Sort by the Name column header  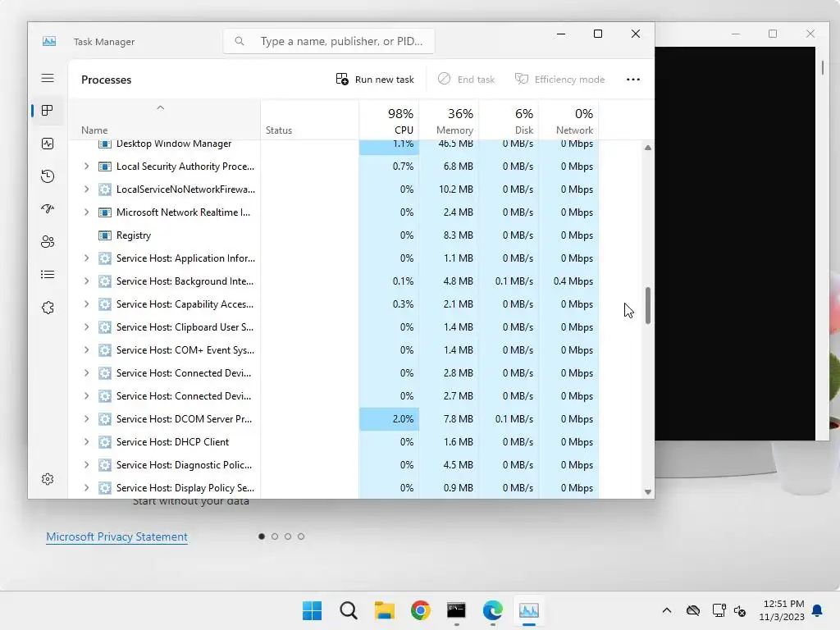tap(164, 120)
